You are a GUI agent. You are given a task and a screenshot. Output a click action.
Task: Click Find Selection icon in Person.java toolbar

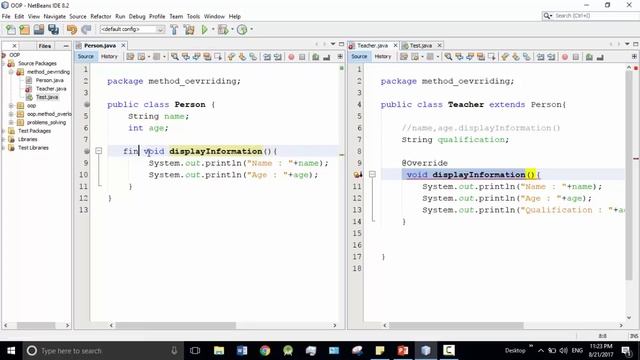pos(175,57)
